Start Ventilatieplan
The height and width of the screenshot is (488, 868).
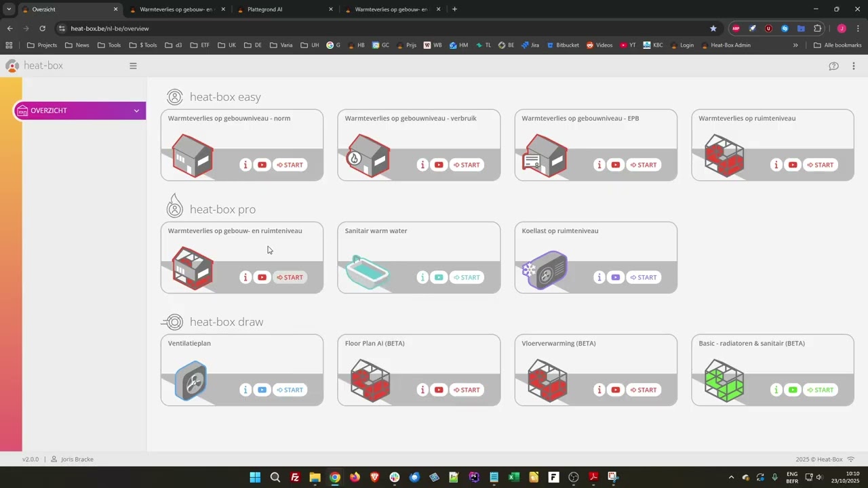(290, 390)
